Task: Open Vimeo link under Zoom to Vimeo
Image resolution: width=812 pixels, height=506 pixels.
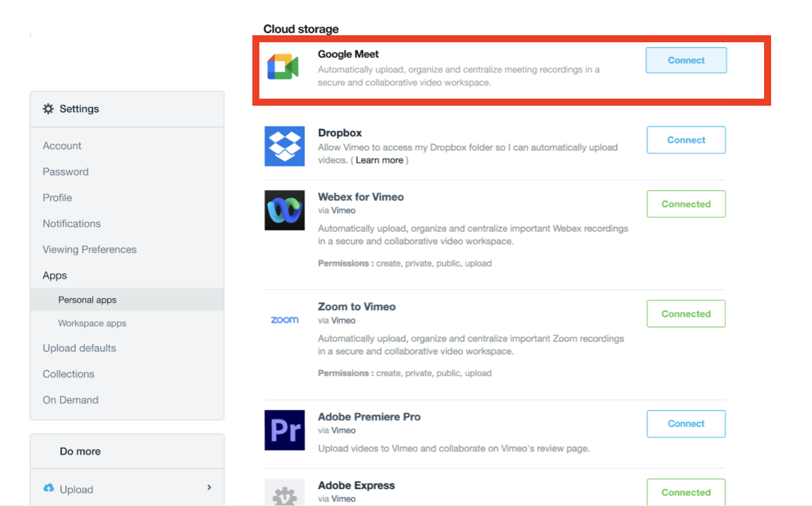Action: point(343,321)
